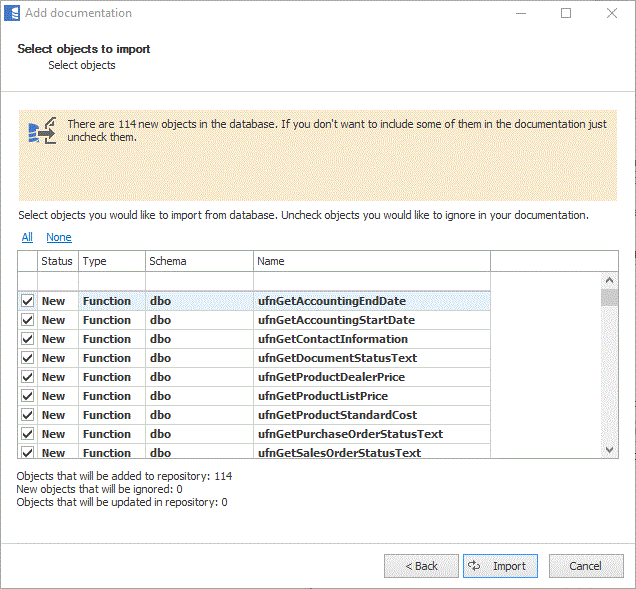Go to previous step with Back button
The width and height of the screenshot is (636, 589).
point(421,566)
